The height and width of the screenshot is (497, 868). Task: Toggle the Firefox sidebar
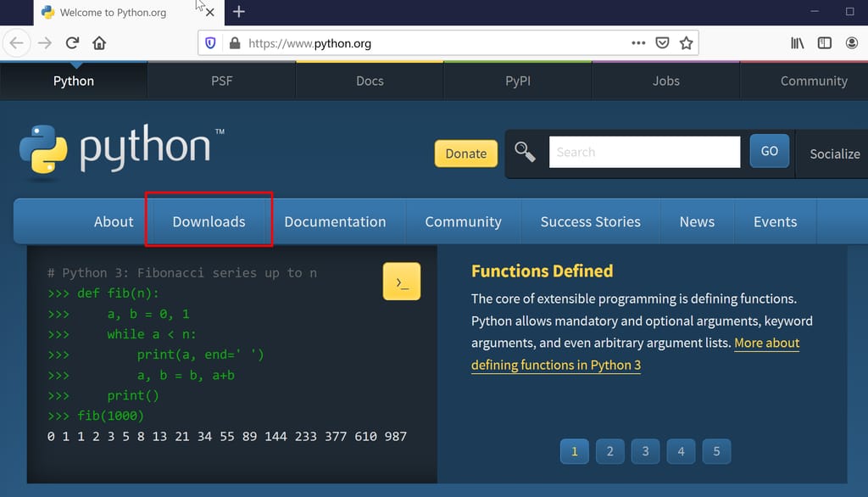(824, 42)
